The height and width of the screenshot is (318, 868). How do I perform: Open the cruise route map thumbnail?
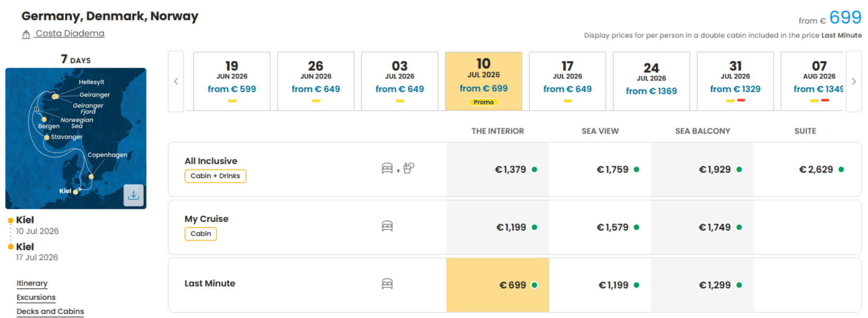[x=75, y=138]
